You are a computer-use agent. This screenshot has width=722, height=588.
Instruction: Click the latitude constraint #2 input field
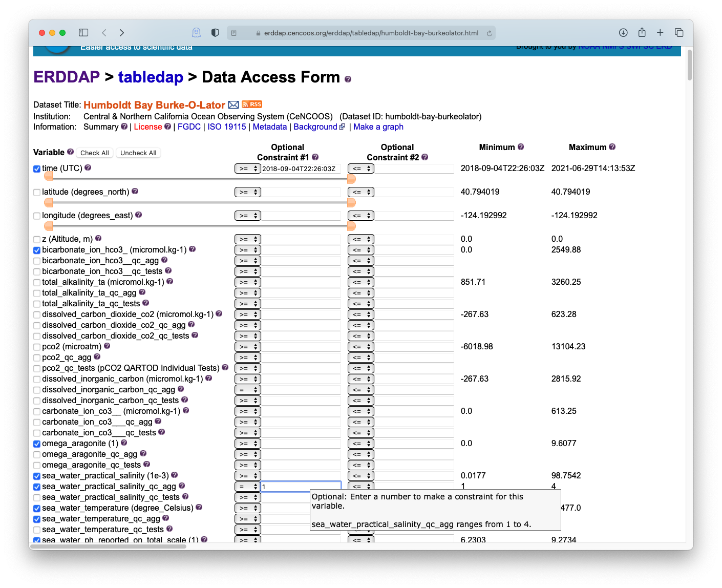[x=414, y=192]
